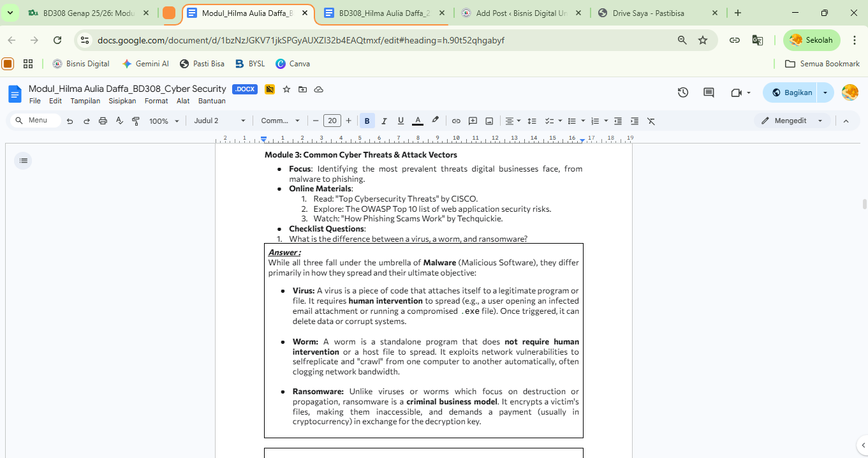Show document outline sidebar icon
The height and width of the screenshot is (458, 868).
pyautogui.click(x=24, y=161)
